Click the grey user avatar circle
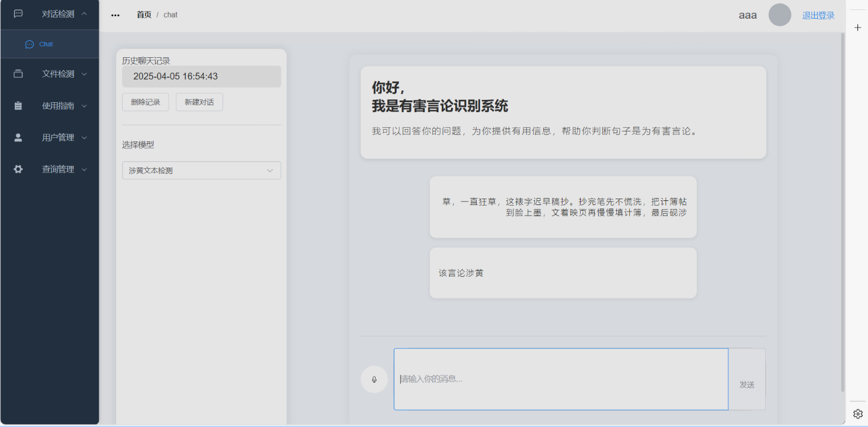 pyautogui.click(x=780, y=15)
